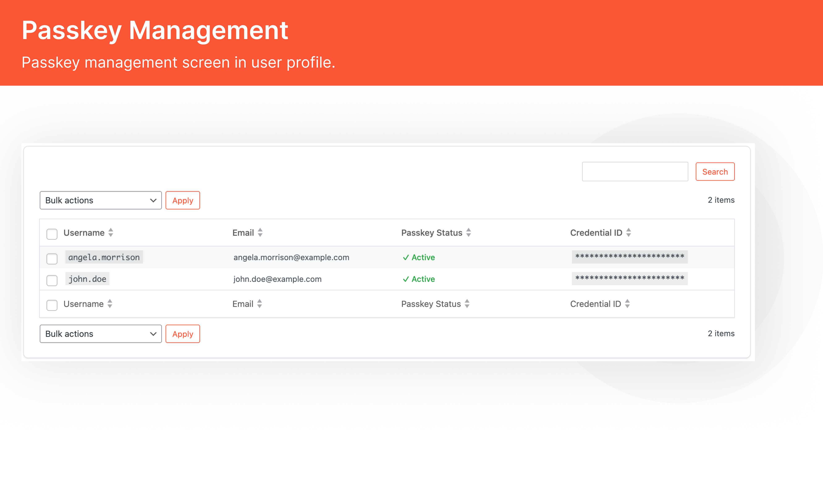Click the Email sort arrows in footer header

(x=259, y=304)
